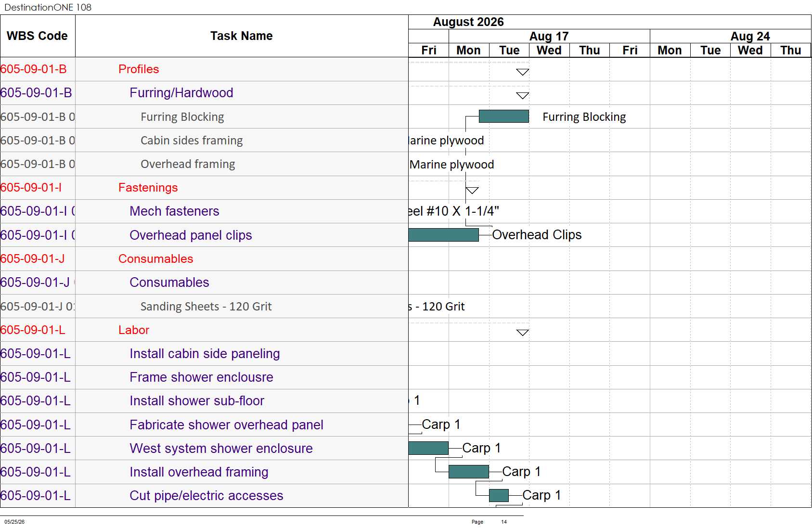812x528 pixels.
Task: Click Carp 1 label in Fabricate shower row
Action: pos(441,425)
